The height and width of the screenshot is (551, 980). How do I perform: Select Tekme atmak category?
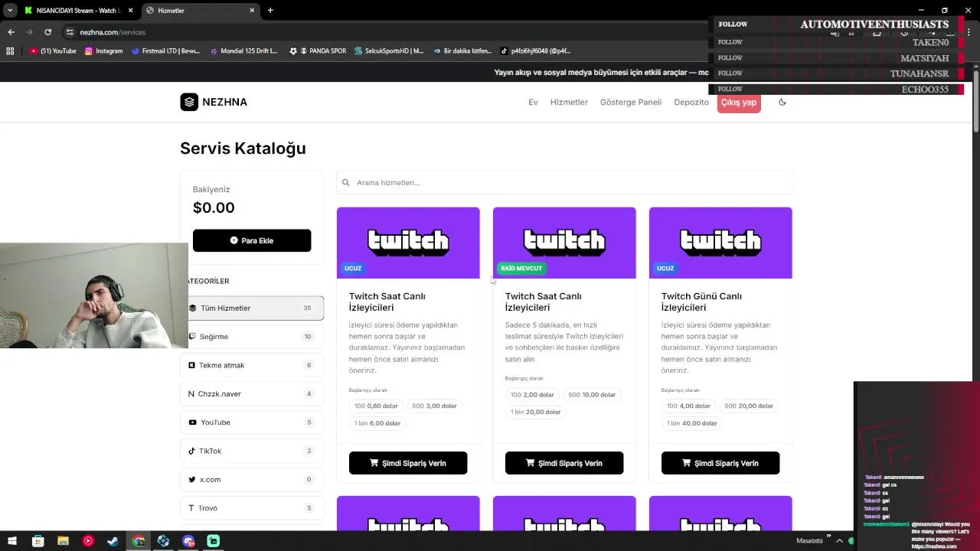252,365
